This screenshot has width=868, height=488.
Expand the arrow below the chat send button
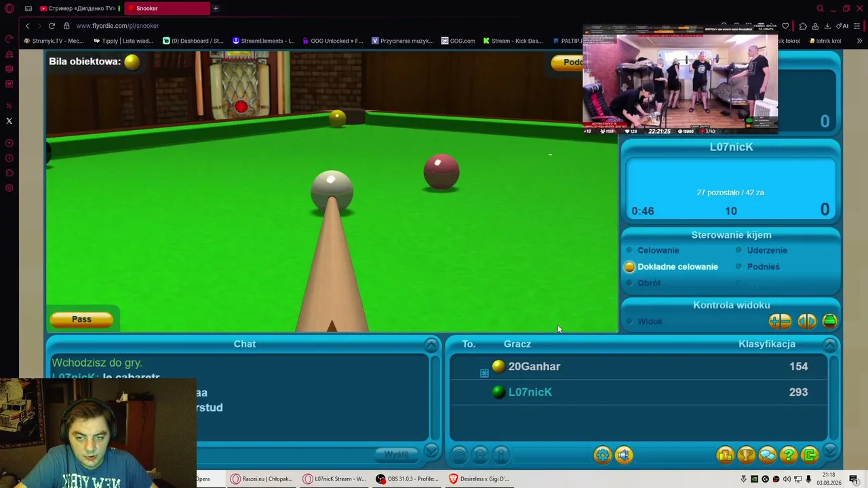point(431,451)
